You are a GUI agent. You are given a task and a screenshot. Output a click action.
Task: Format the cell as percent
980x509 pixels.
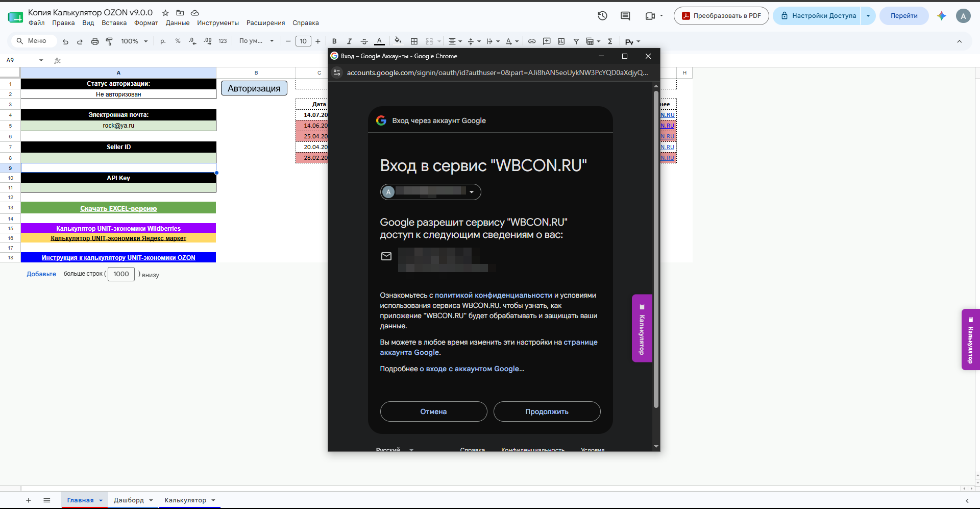(x=178, y=41)
